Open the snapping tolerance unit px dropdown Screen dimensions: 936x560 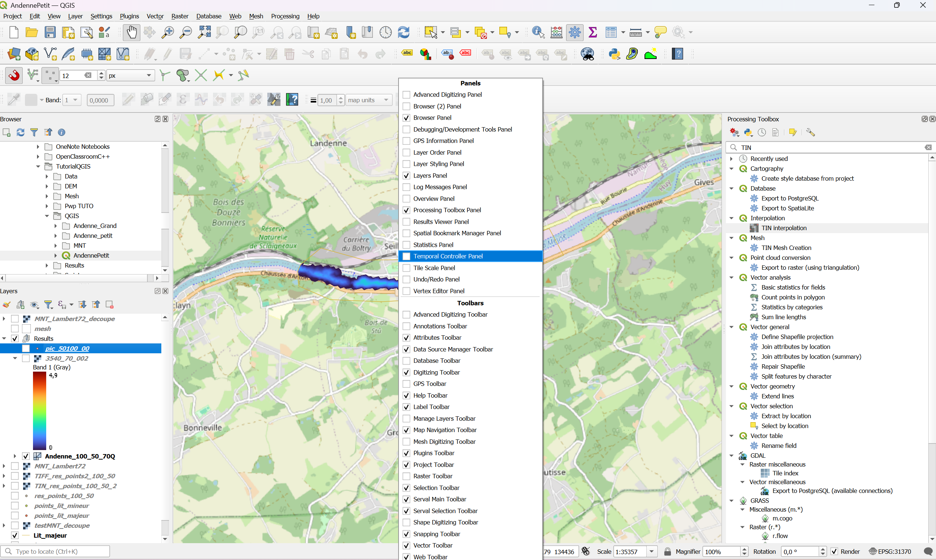[x=131, y=75]
